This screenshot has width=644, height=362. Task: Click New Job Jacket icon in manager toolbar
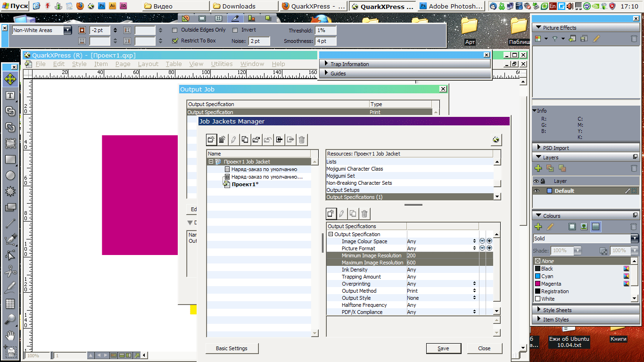coord(211,140)
